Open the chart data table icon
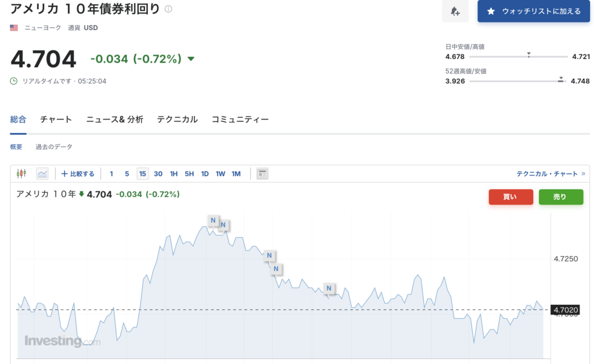The width and height of the screenshot is (594, 364). [262, 174]
